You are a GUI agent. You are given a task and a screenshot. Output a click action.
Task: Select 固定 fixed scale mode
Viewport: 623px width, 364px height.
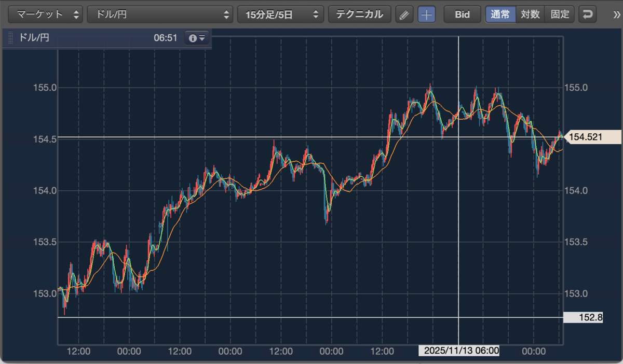pos(560,15)
